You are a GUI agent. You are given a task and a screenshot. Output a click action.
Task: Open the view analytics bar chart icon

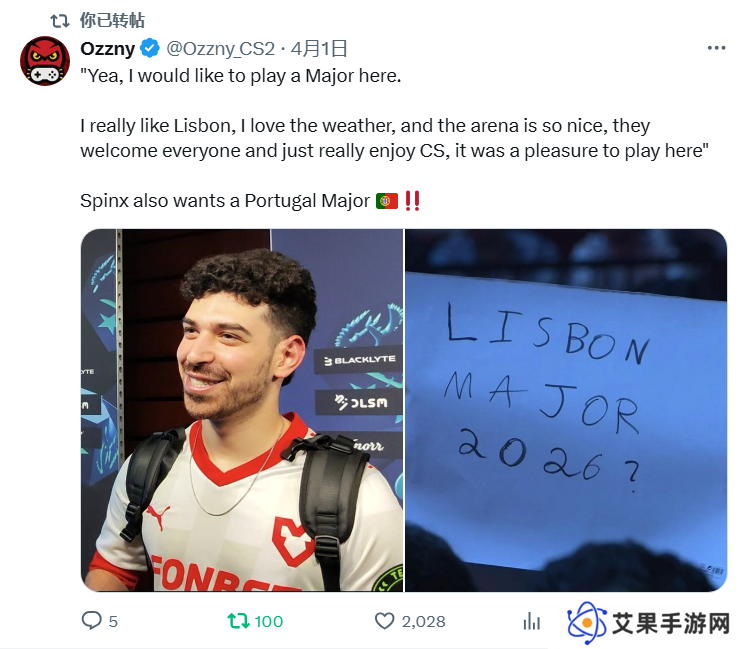click(531, 621)
